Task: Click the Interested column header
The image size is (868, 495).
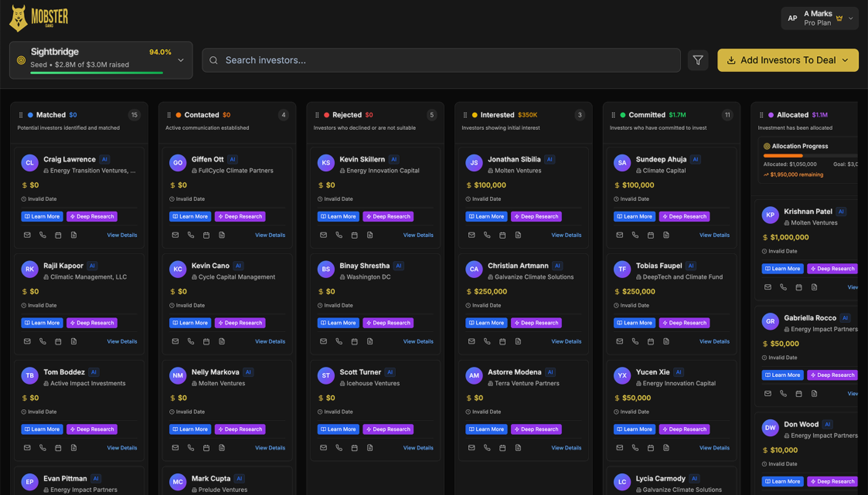Action: (x=497, y=115)
